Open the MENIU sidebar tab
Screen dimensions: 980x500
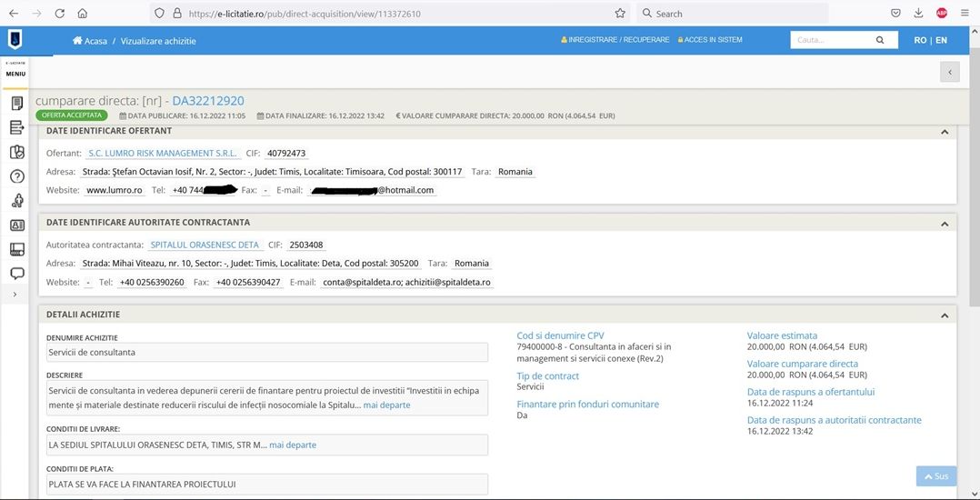15,74
